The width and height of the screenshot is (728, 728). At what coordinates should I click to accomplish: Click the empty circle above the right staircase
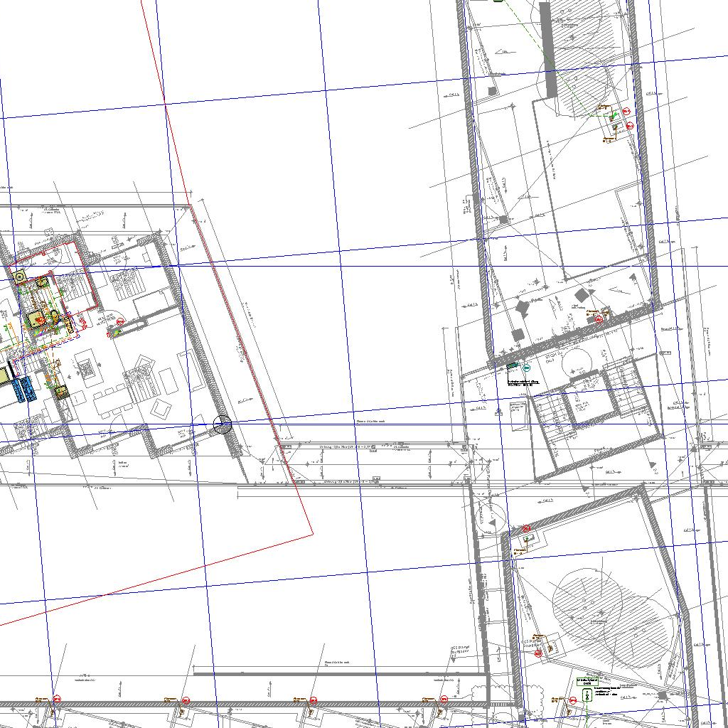[577, 363]
